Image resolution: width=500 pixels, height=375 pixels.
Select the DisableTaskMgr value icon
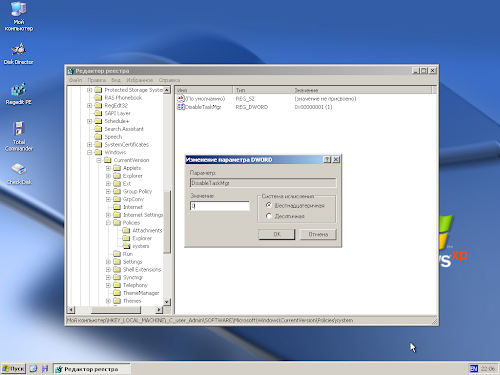pos(181,107)
